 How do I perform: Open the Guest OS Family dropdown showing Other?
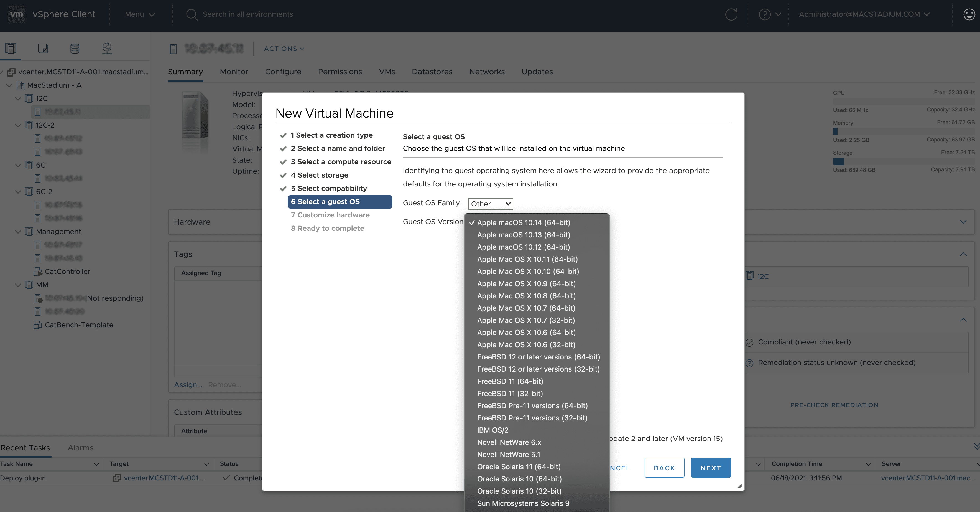490,204
